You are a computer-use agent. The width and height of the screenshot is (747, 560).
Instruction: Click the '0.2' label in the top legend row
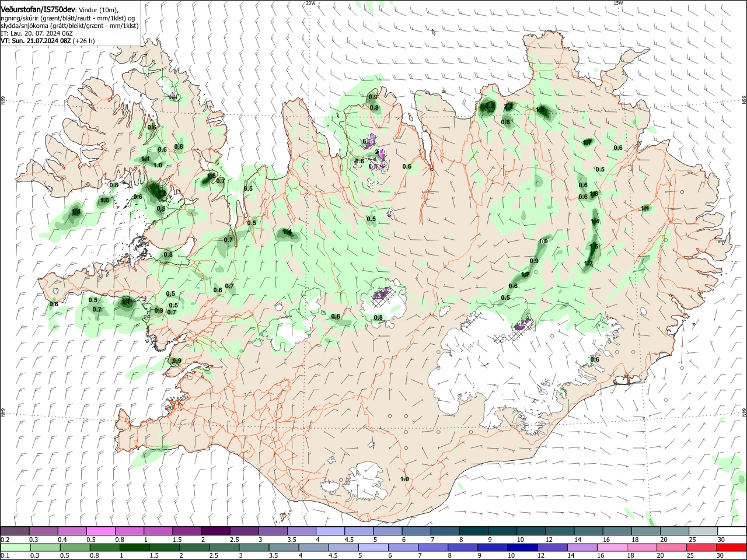(x=5, y=540)
